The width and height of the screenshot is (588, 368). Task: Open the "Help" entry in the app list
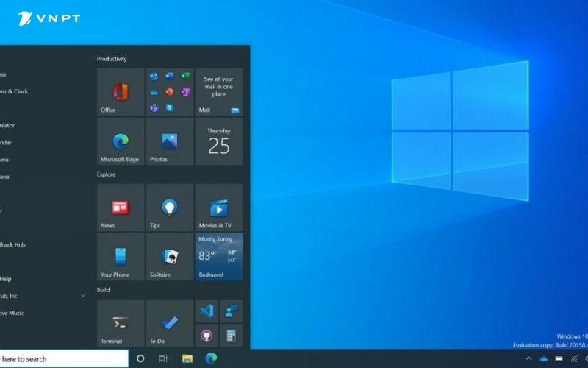coord(6,279)
